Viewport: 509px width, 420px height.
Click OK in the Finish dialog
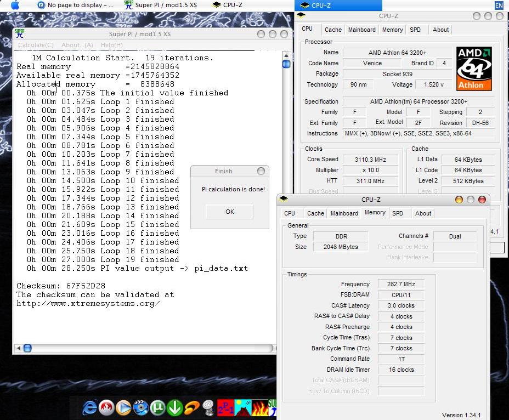coord(229,212)
